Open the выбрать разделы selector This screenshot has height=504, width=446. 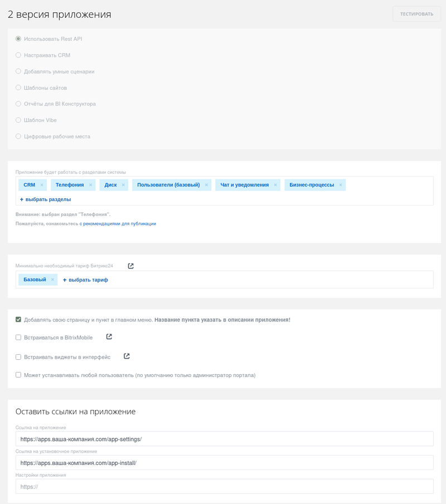[46, 199]
